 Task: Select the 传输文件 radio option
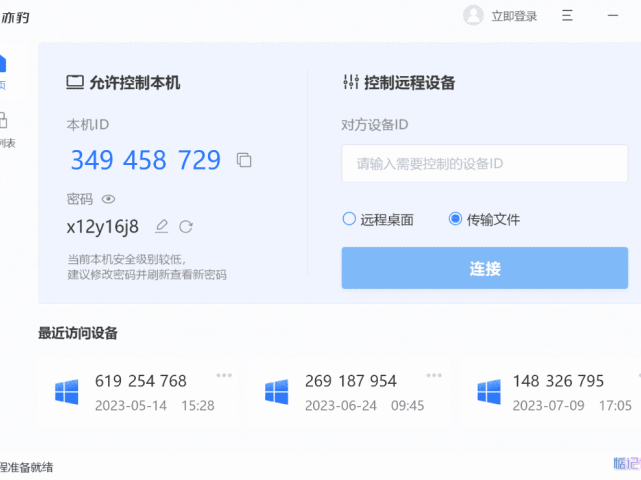coord(484,220)
